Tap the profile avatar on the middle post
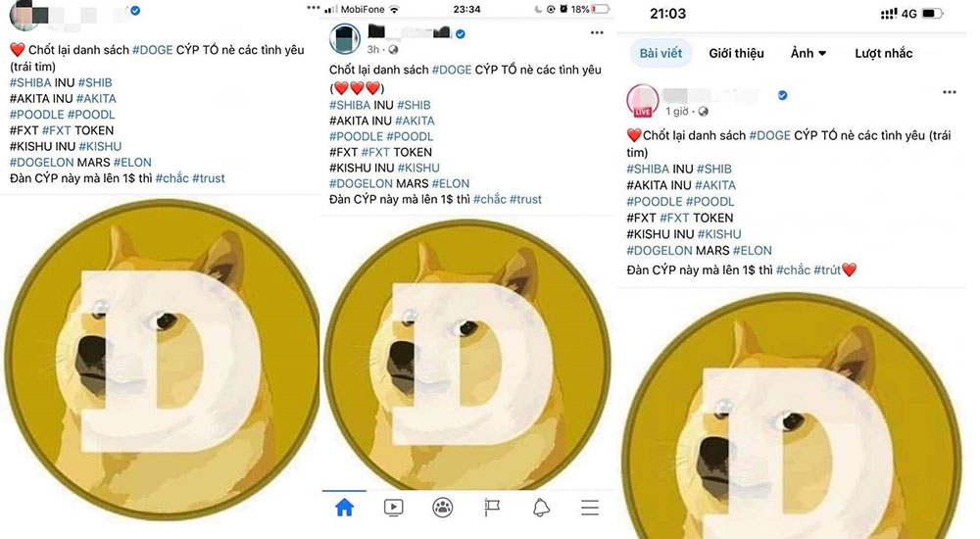Screen dimensions: 980x539 pos(344,39)
